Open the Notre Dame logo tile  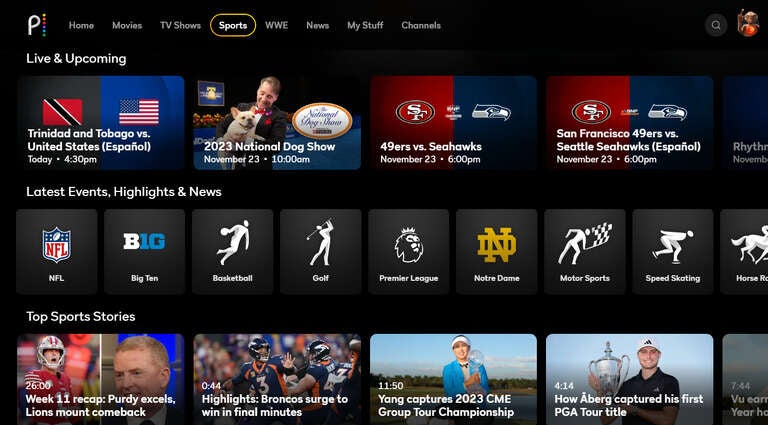pos(497,252)
